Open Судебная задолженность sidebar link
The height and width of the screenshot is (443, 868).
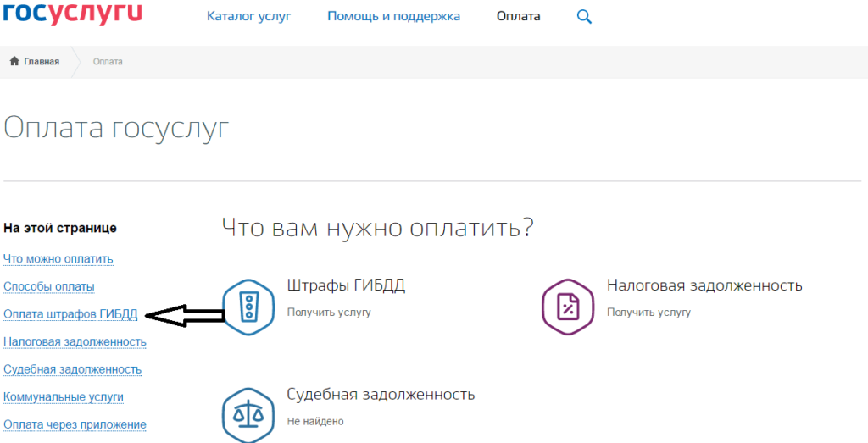point(72,369)
